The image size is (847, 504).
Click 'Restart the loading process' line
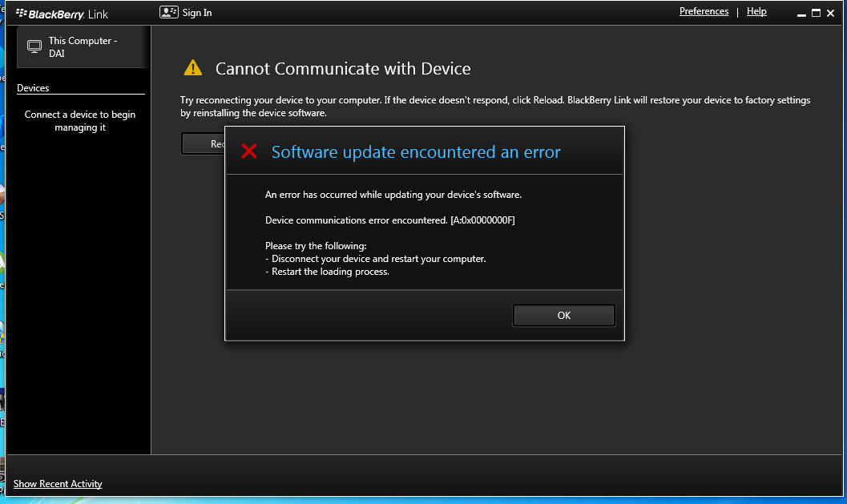(x=328, y=272)
